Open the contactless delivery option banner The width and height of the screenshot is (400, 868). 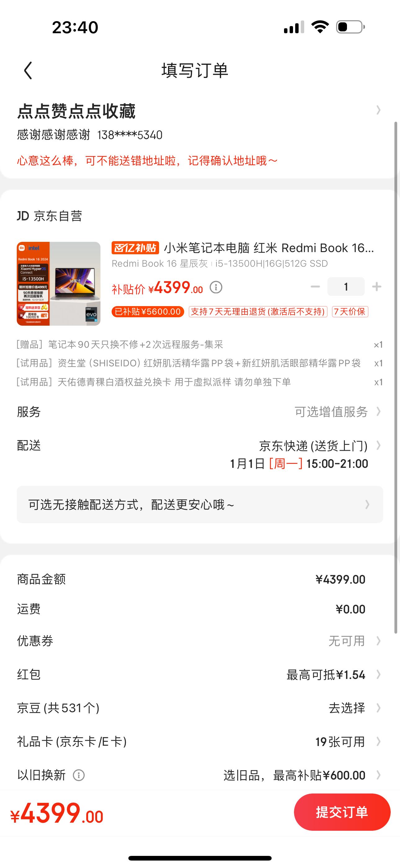click(200, 504)
